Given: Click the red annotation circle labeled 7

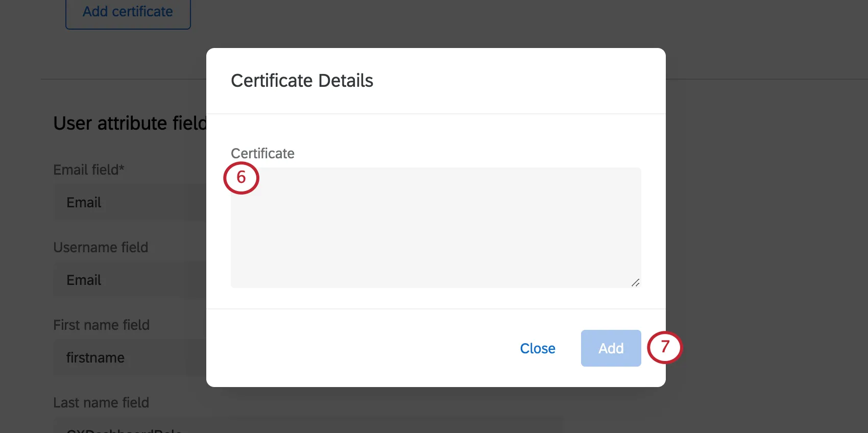Looking at the screenshot, I should 665,348.
